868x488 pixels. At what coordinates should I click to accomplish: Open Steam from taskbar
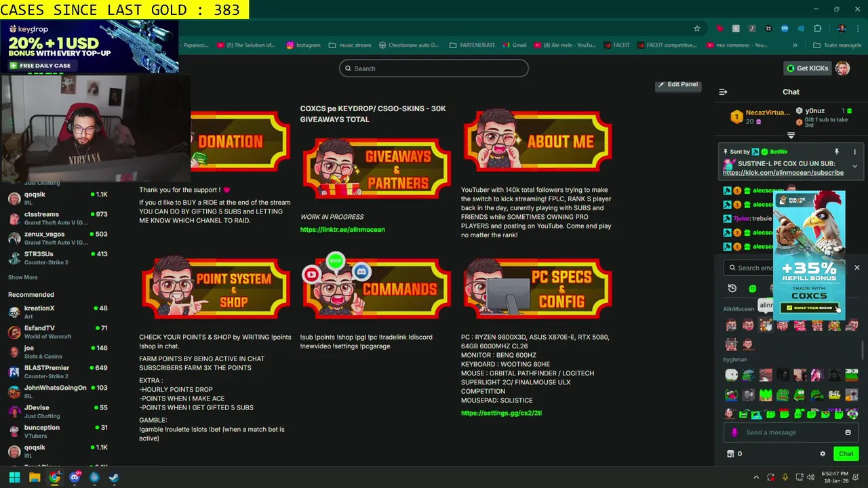pyautogui.click(x=114, y=477)
